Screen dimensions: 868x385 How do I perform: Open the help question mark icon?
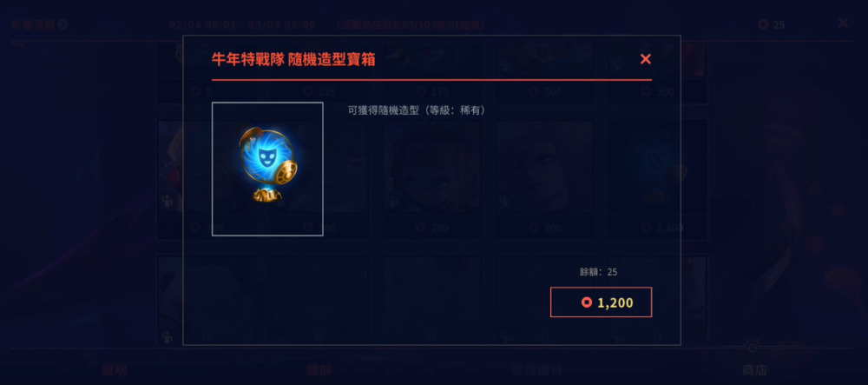(63, 24)
